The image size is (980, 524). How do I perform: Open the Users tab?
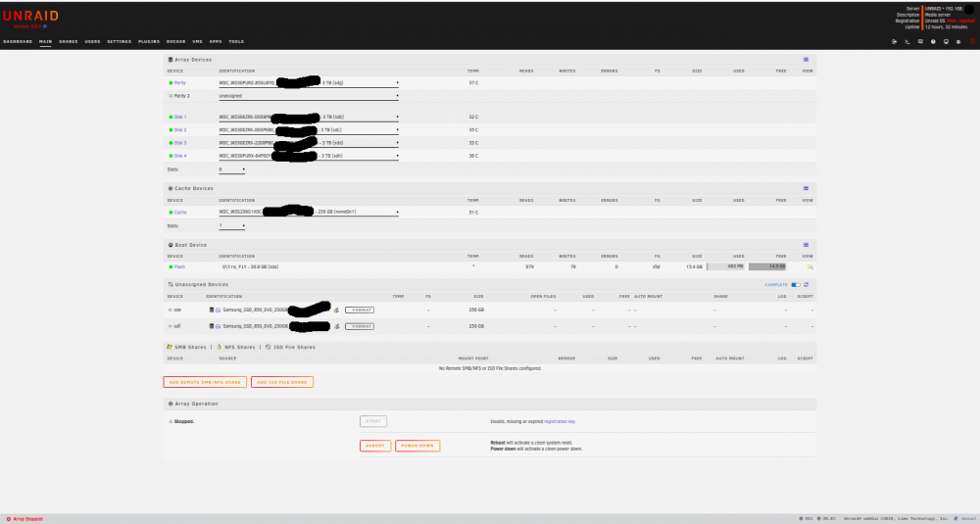[x=92, y=42]
